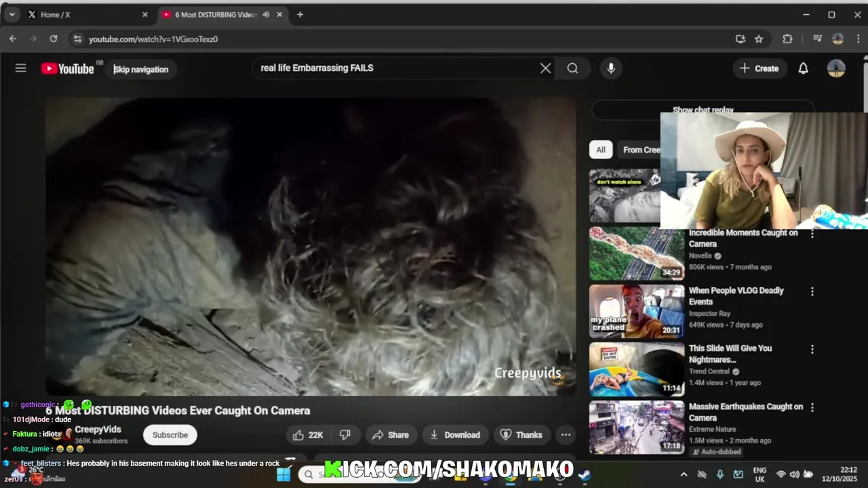The width and height of the screenshot is (868, 488).
Task: Open the Novella channel link
Action: 700,256
